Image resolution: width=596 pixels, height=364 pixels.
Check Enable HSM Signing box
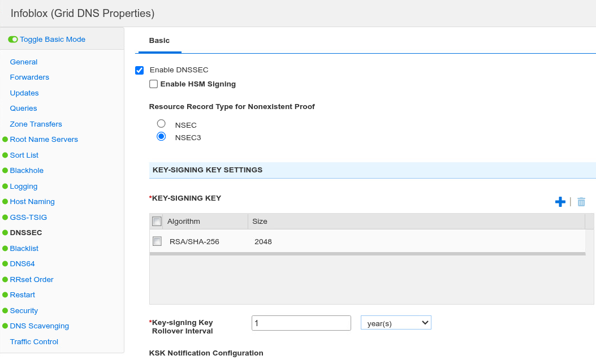pyautogui.click(x=154, y=84)
